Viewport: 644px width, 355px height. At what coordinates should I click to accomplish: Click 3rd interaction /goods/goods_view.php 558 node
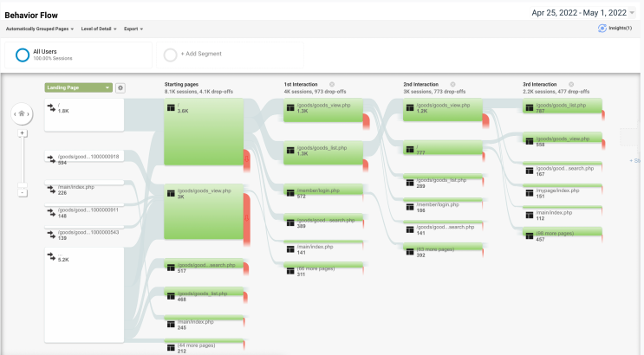click(x=563, y=139)
